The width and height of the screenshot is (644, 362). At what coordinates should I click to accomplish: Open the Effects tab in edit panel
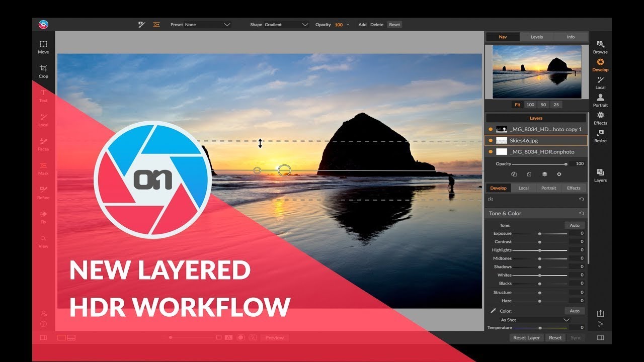coord(574,188)
